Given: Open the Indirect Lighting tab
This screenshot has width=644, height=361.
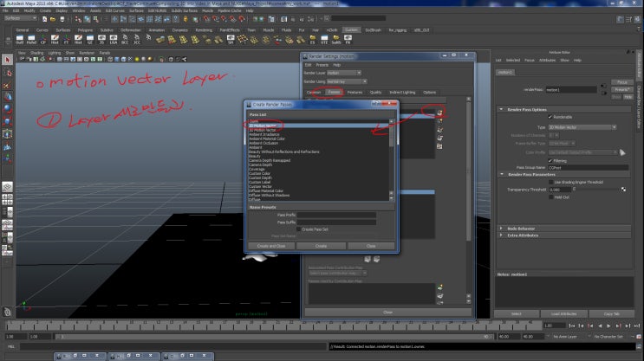Looking at the screenshot, I should click(401, 91).
